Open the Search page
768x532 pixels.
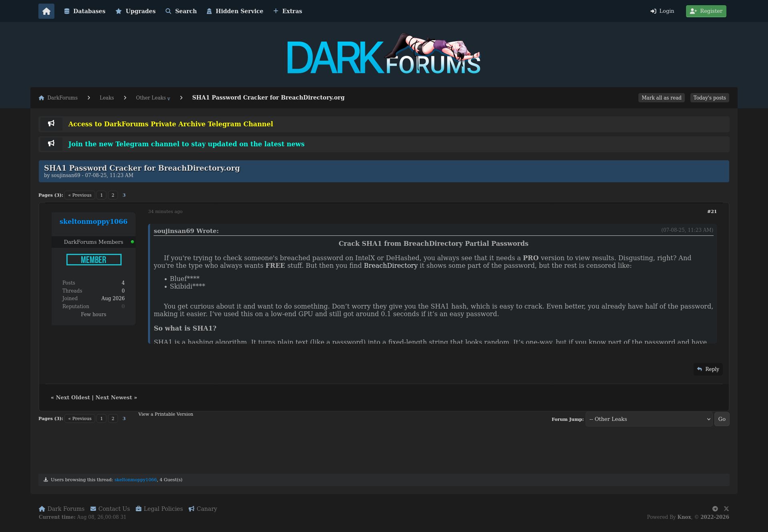point(181,11)
